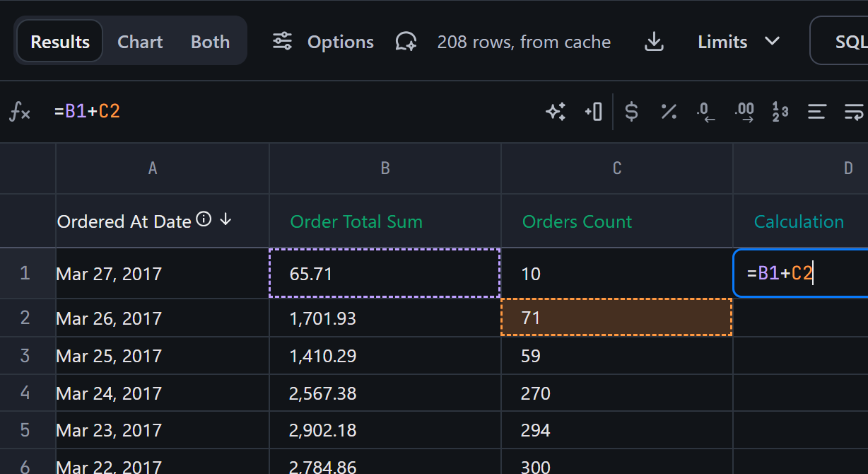Toggle sort arrow on Ordered At Date

[x=225, y=220]
